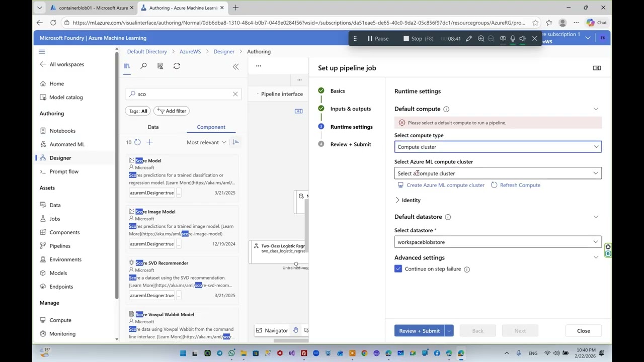
Task: Open the workspaceblobstore datastore dropdown
Action: click(x=498, y=242)
